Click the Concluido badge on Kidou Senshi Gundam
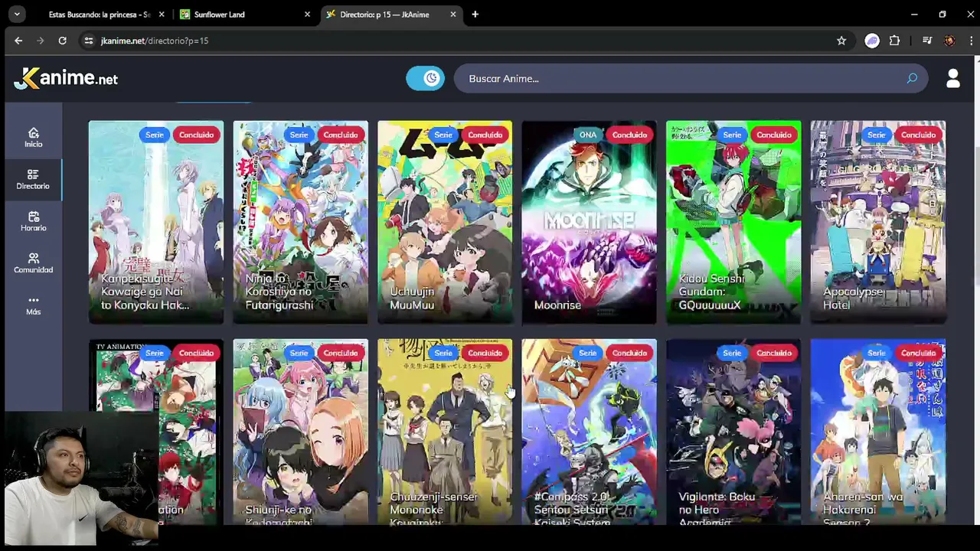The height and width of the screenshot is (551, 980). [x=774, y=135]
